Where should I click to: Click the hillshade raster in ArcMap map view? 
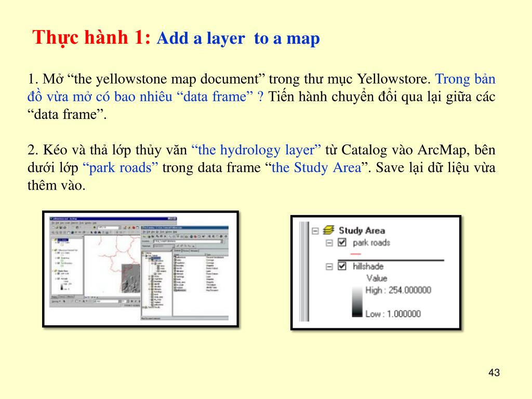coord(130,278)
